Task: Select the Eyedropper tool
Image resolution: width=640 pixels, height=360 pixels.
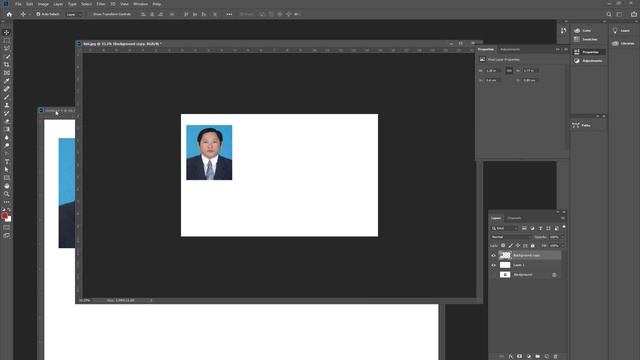Action: pyautogui.click(x=7, y=81)
